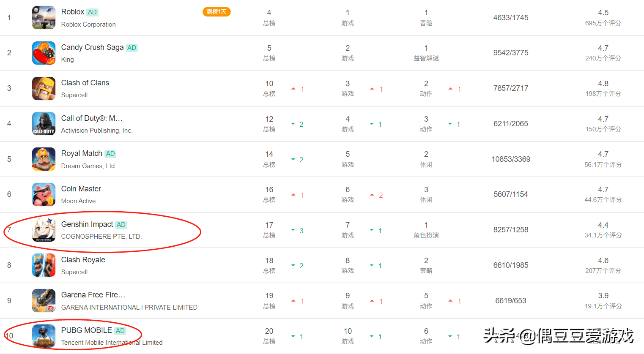This screenshot has height=354, width=644.
Task: Click the red up arrow beside Coin Master 游戏 rank
Action: pos(372,195)
